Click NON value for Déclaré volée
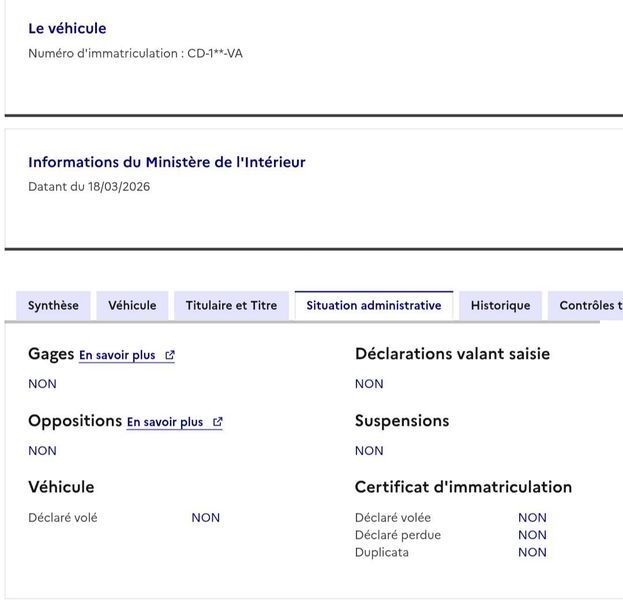Image resolution: width=623 pixels, height=600 pixels. (x=532, y=517)
